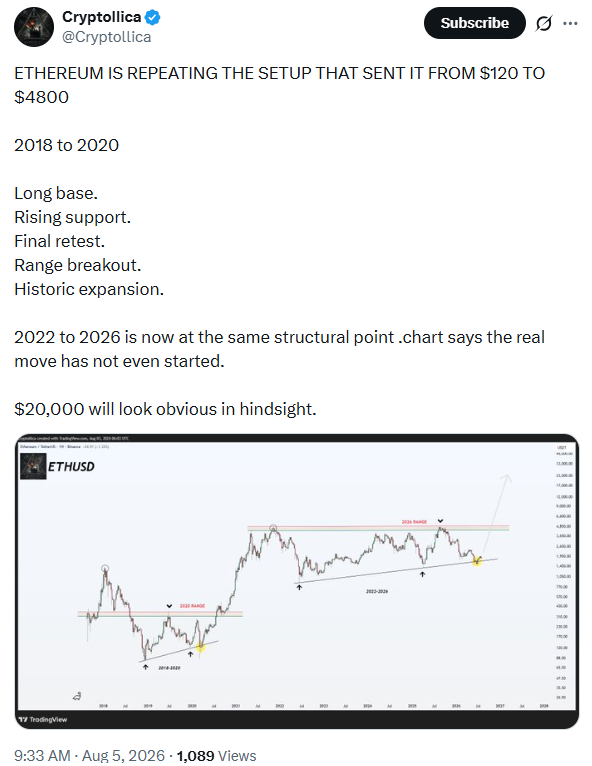This screenshot has width=592, height=766.
Task: Click the small sketch icon at chart bottom-left
Action: [77, 696]
